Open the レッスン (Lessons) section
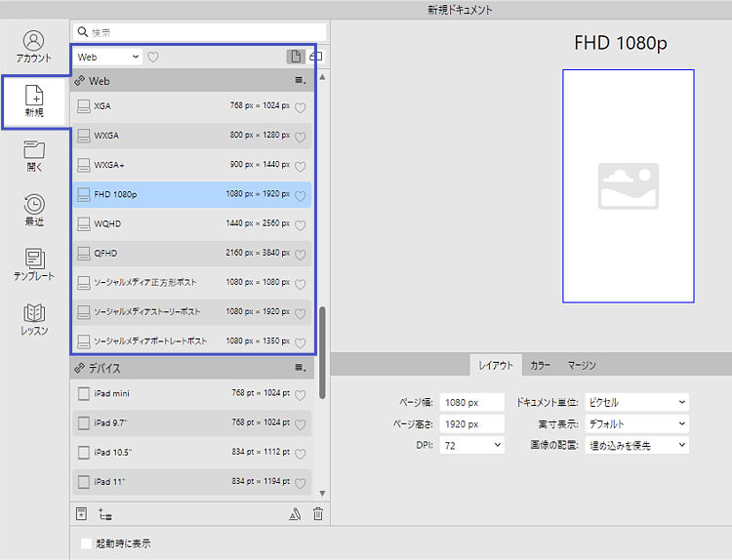The width and height of the screenshot is (732, 560). pyautogui.click(x=34, y=319)
